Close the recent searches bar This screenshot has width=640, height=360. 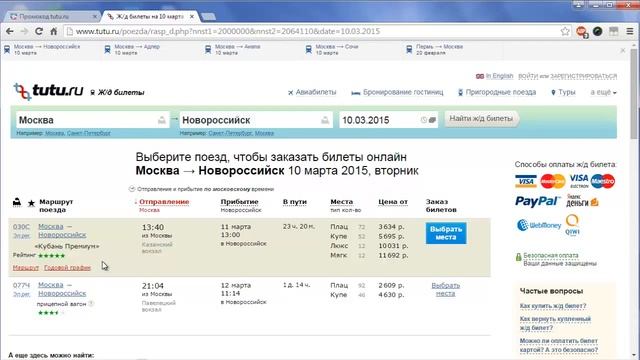[x=623, y=50]
